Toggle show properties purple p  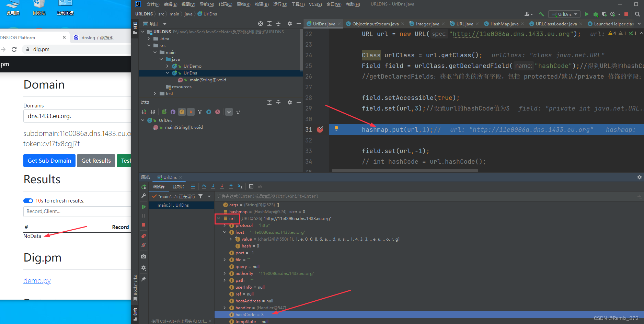pyautogui.click(x=173, y=112)
